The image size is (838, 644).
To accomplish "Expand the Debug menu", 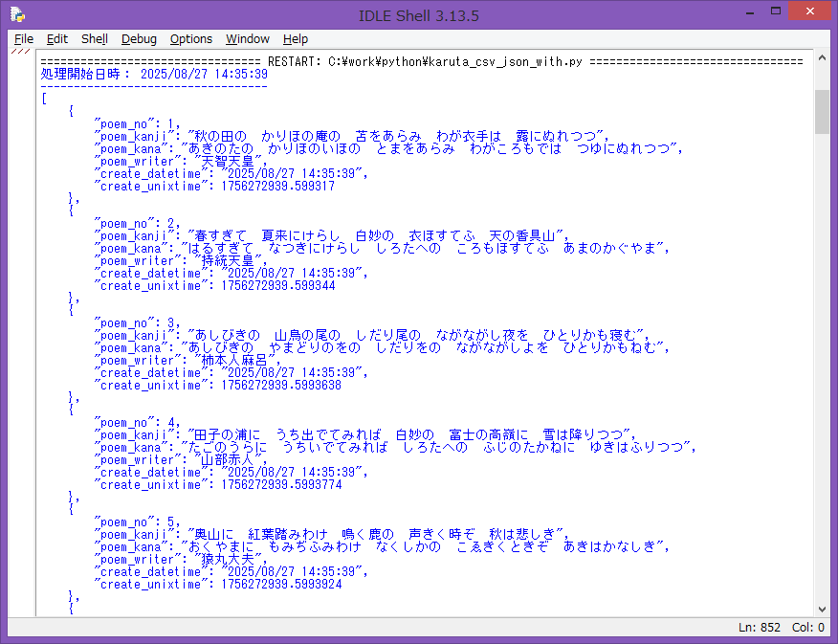I will coord(139,39).
